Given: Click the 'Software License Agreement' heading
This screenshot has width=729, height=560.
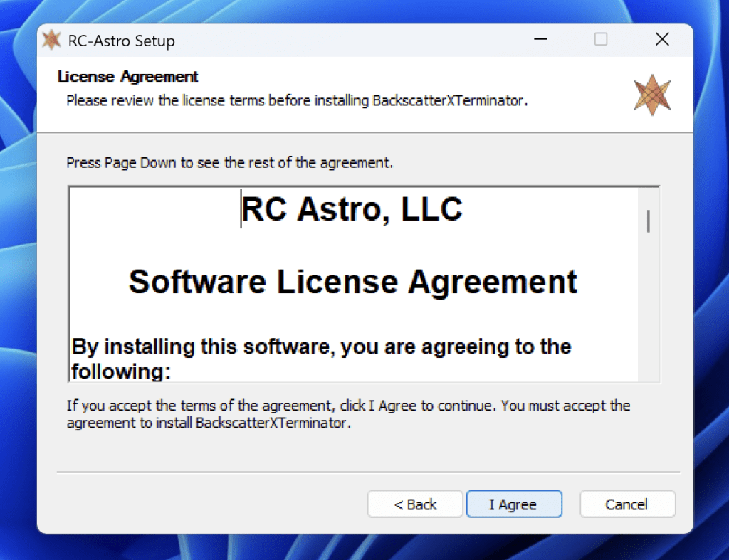Looking at the screenshot, I should point(353,282).
